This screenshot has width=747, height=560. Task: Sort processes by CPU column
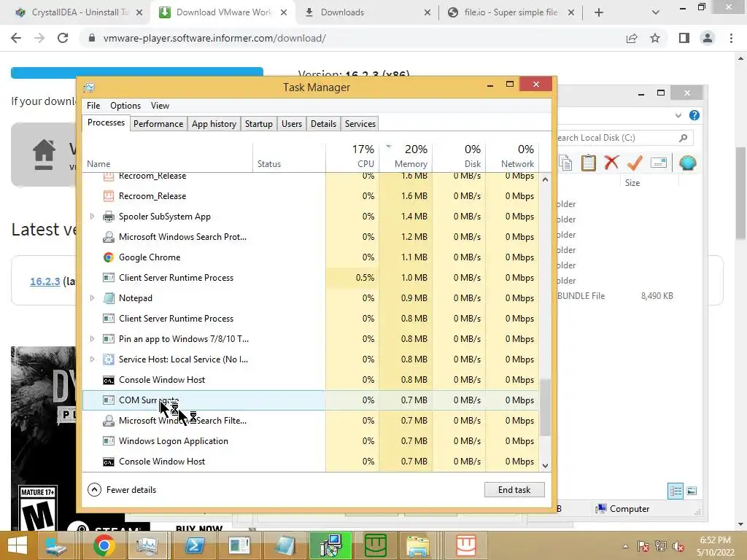tap(352, 156)
